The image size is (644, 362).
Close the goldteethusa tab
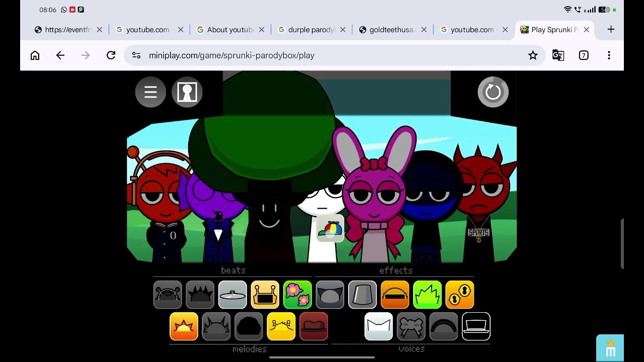point(424,30)
